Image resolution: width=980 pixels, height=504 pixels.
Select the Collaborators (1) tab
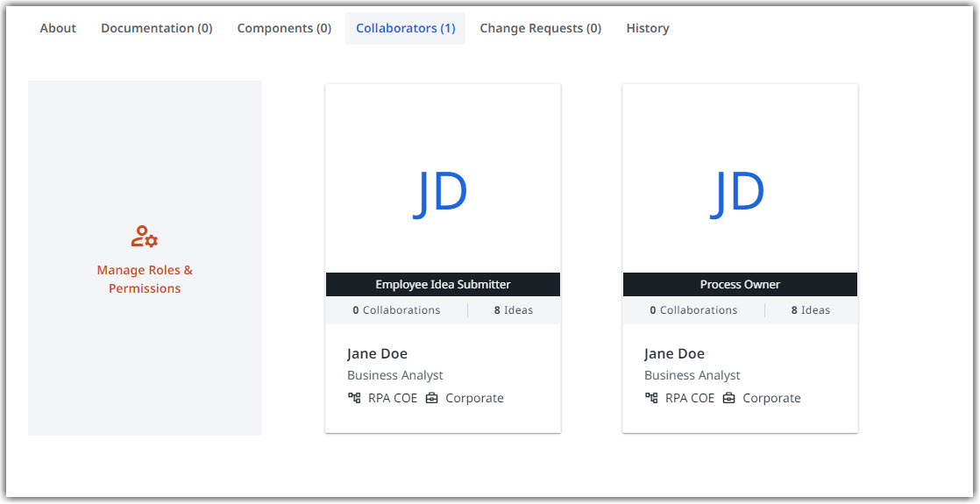406,28
